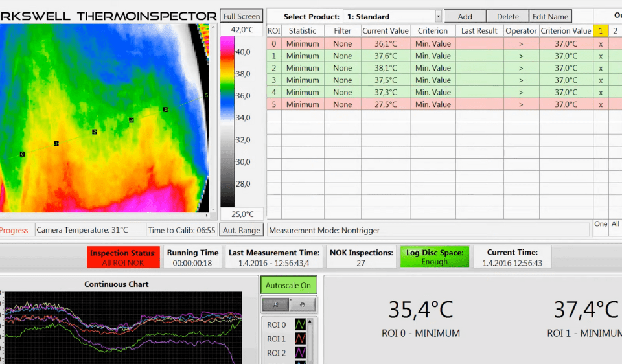The width and height of the screenshot is (622, 364).
Task: Click the Add product button
Action: tap(465, 17)
